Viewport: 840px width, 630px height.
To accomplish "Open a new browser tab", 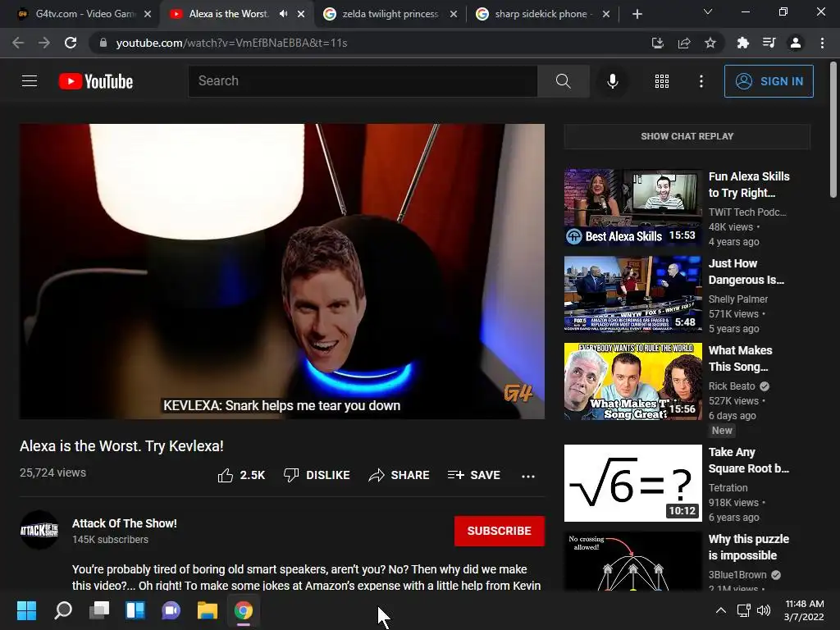I will pos(637,14).
